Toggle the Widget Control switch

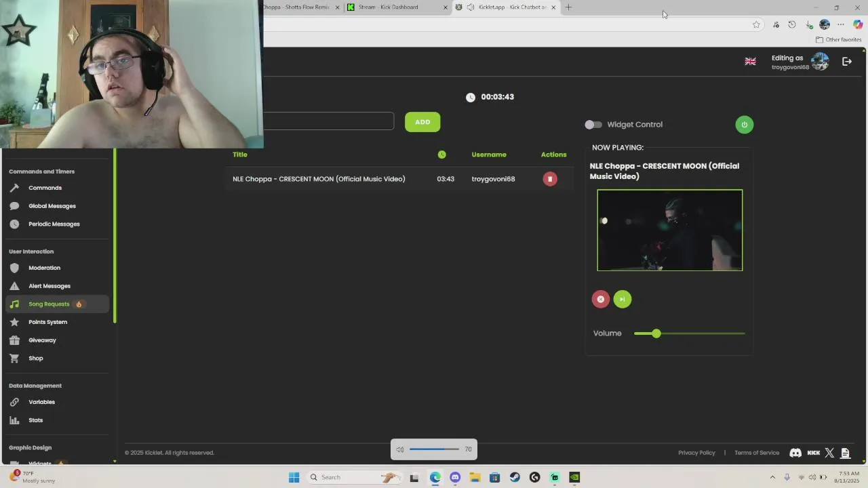pyautogui.click(x=593, y=125)
